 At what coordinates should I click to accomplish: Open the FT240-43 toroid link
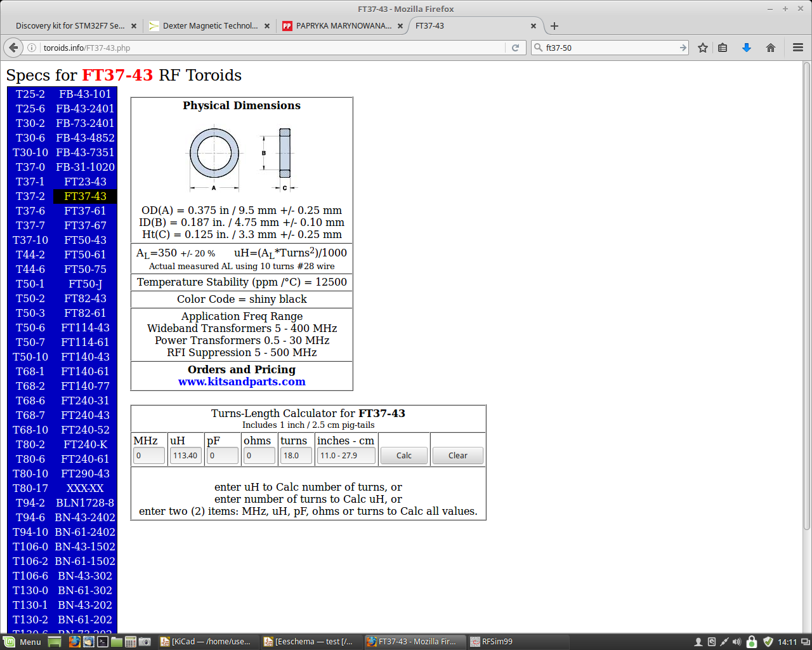click(85, 415)
